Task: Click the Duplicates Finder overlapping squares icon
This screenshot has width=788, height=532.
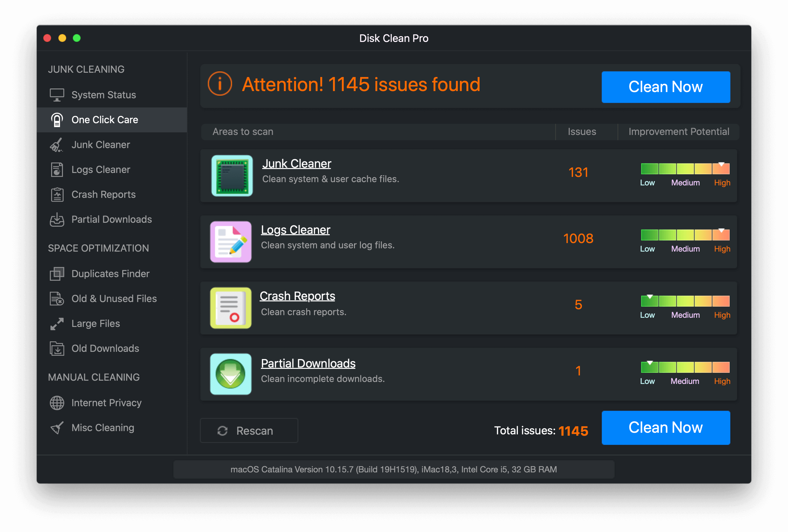Action: point(57,274)
